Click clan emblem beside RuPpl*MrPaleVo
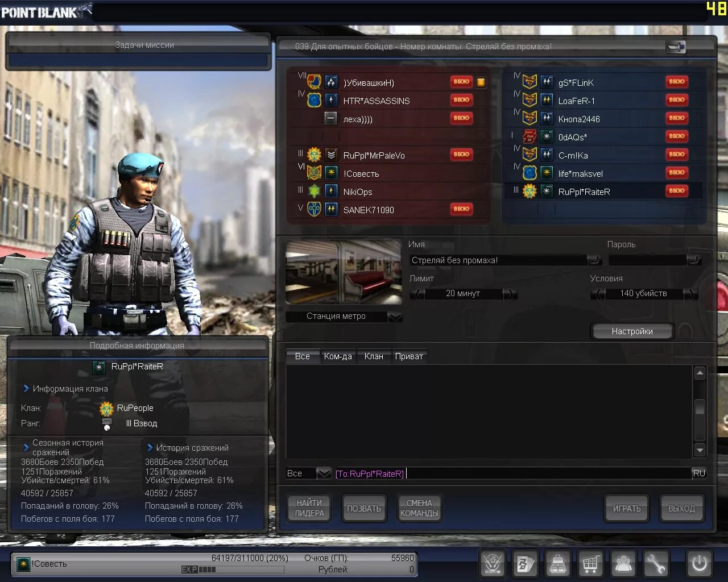 [314, 155]
